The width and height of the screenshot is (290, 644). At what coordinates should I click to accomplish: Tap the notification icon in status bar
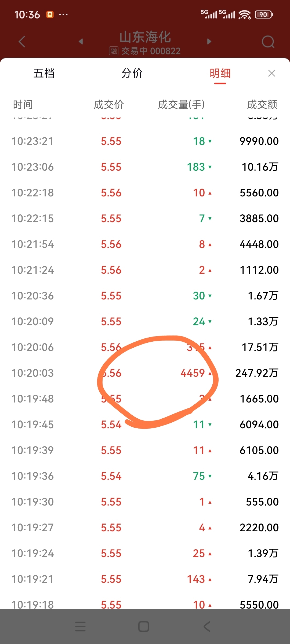click(50, 14)
